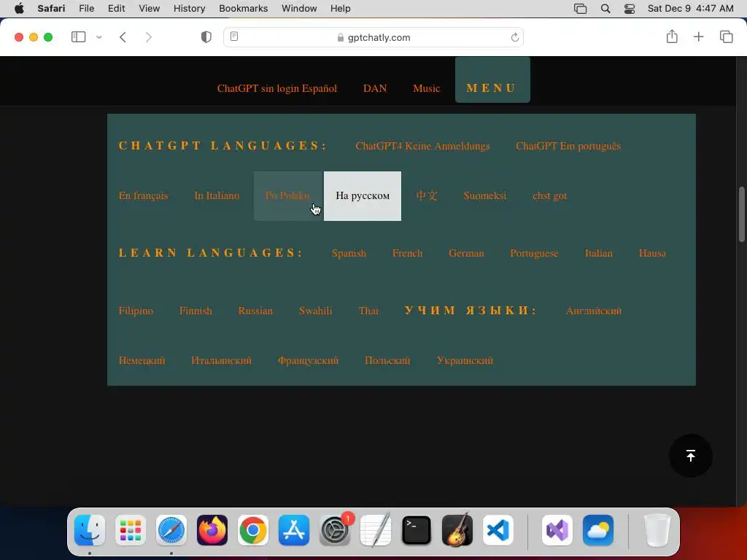Open the Apple menu
The width and height of the screenshot is (747, 560).
coord(19,9)
